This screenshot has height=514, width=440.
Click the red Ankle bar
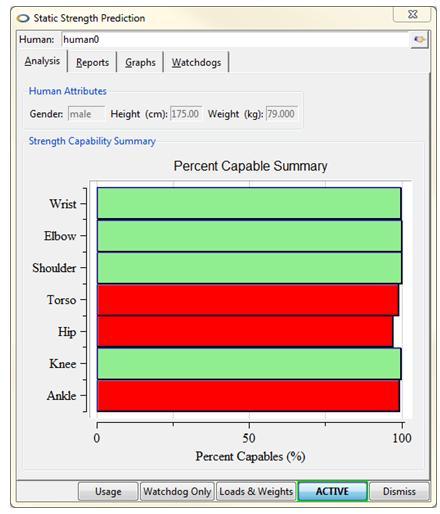(248, 396)
